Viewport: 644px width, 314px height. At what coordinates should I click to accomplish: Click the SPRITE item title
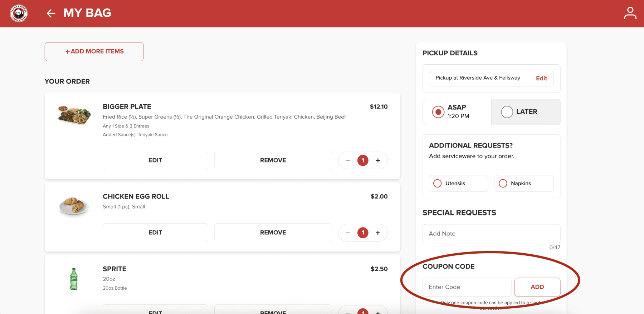114,269
